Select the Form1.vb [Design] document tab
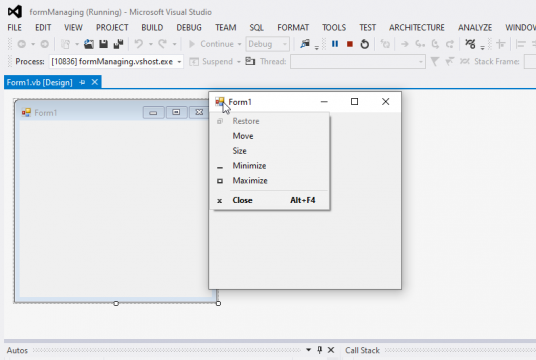 [40, 82]
